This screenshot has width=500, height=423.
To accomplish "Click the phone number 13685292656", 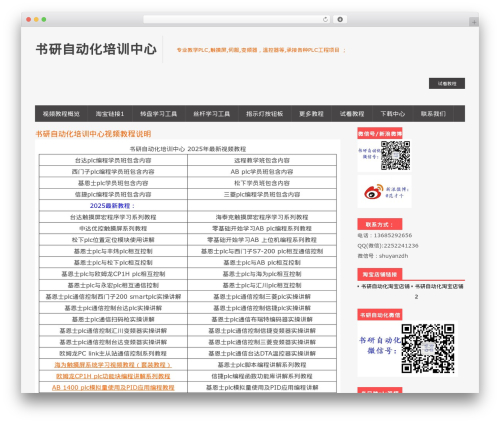I will pyautogui.click(x=393, y=235).
